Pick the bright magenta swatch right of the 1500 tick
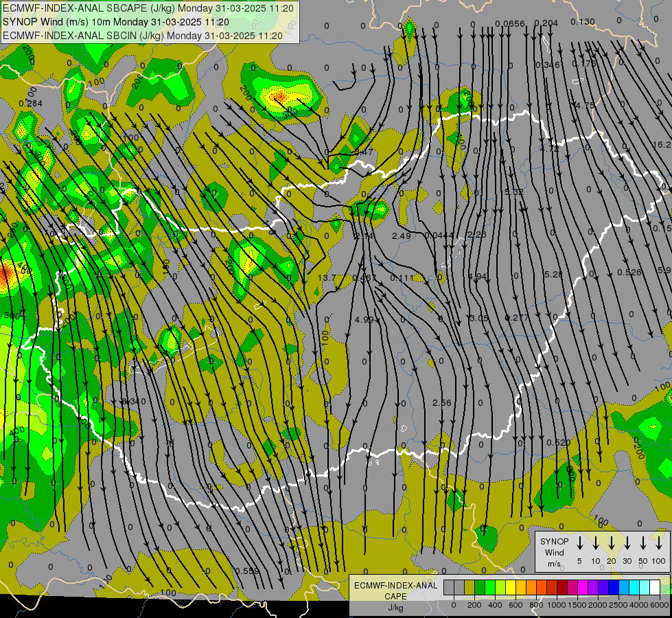Image resolution: width=672 pixels, height=618 pixels. pos(583,587)
